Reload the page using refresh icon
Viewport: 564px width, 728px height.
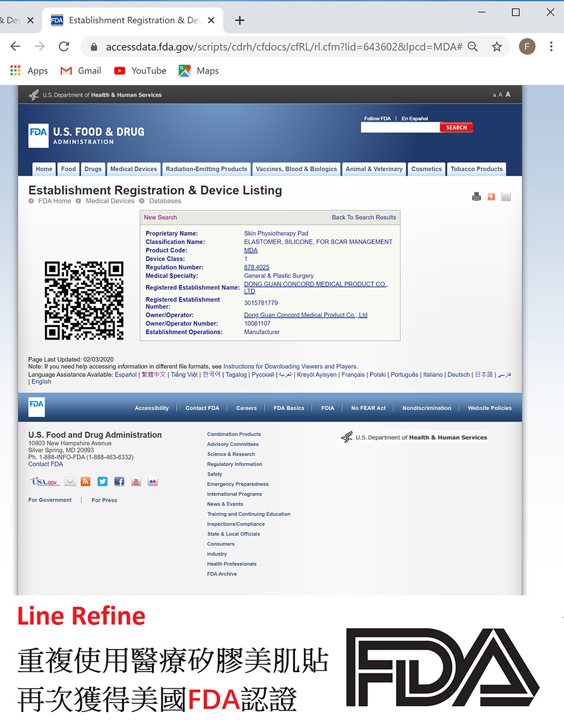pos(64,46)
